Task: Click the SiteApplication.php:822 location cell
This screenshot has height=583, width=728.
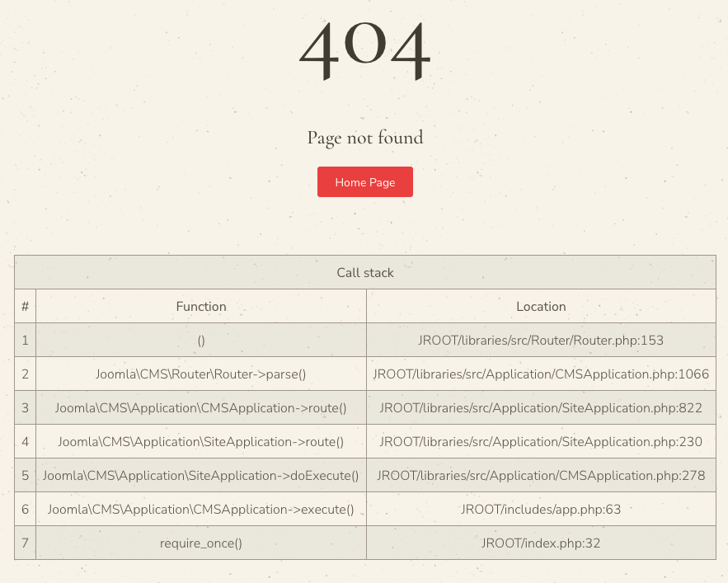Action: coord(541,408)
